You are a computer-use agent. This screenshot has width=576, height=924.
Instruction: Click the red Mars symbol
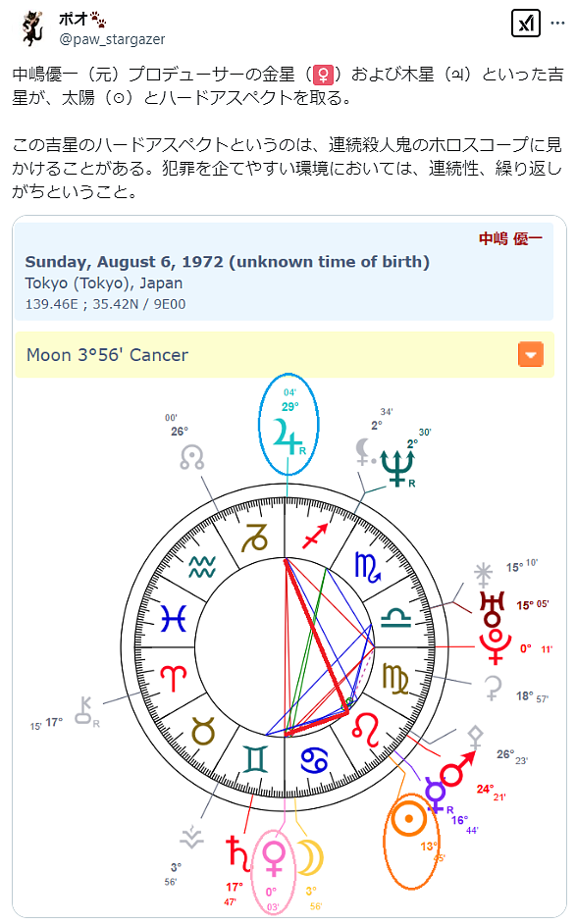coord(457,769)
